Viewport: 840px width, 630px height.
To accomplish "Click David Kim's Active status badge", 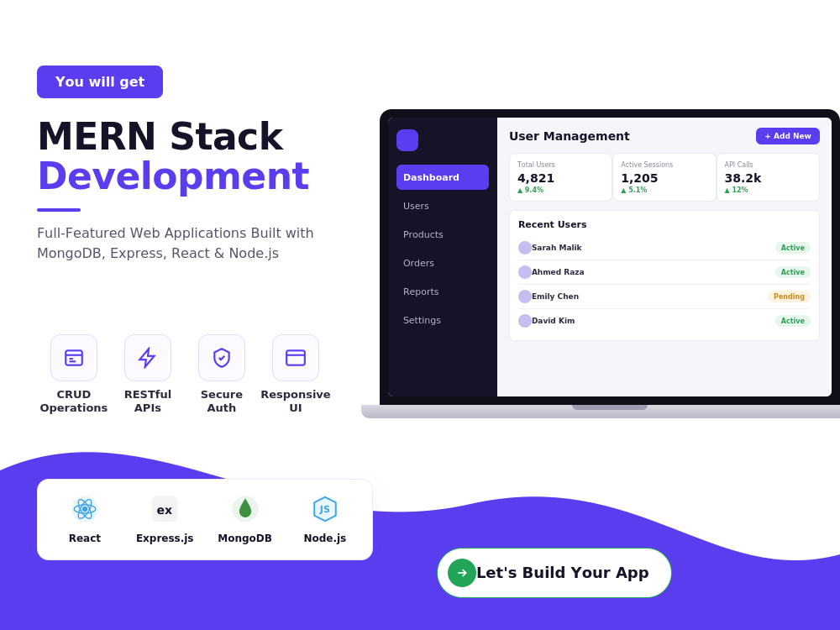I will (x=792, y=321).
